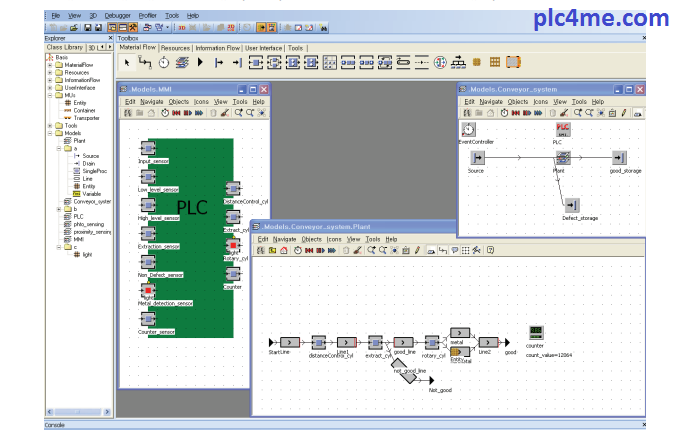Select the pointer tool in Toolbox
This screenshot has height=439, width=687.
128,63
